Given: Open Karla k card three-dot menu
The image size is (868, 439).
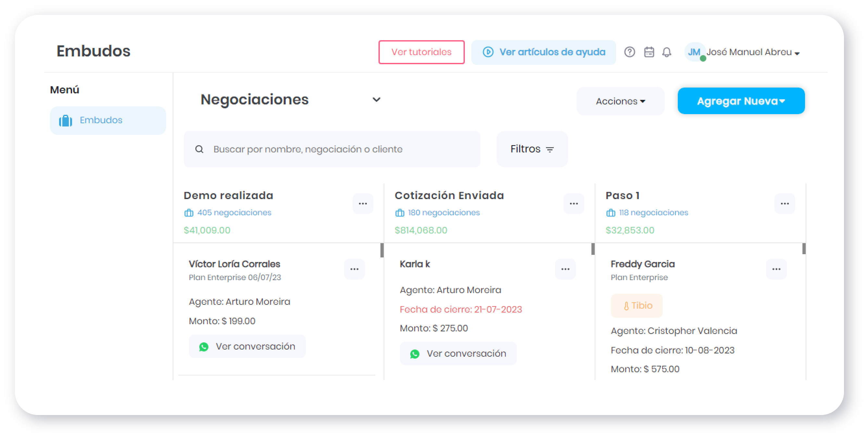Looking at the screenshot, I should (x=565, y=269).
